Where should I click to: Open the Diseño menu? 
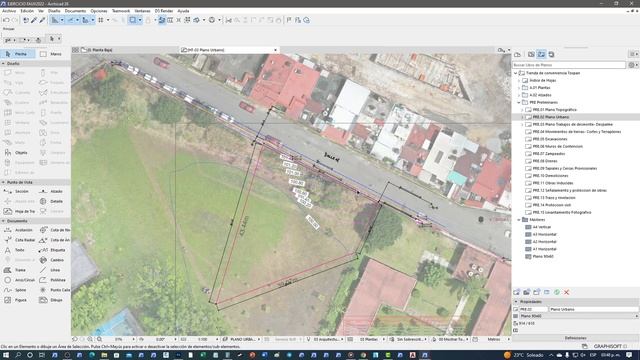coord(54,11)
